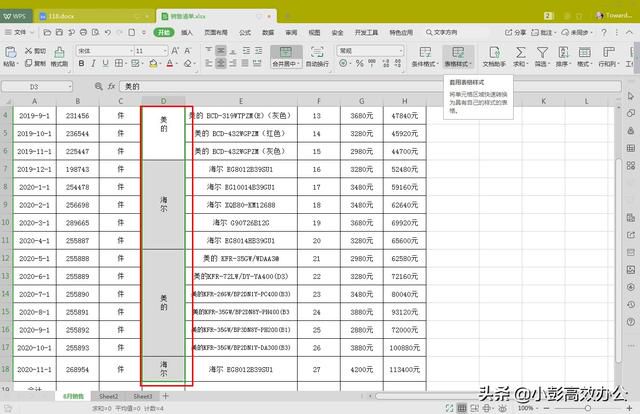The width and height of the screenshot is (640, 414).
Task: Click Cut (剪切) in the clipboard group
Action: tap(36, 51)
